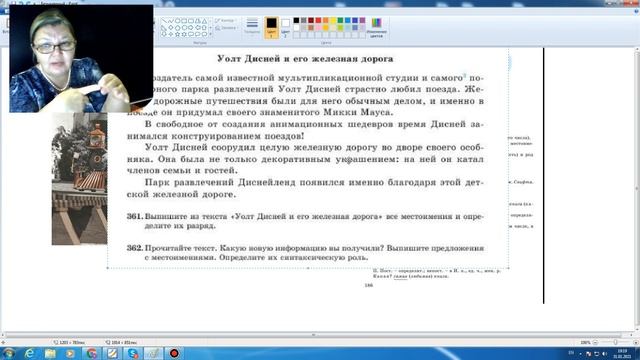640x360 pixels.
Task: Open the shape Outline (Контур) dropdown
Action: tap(226, 20)
